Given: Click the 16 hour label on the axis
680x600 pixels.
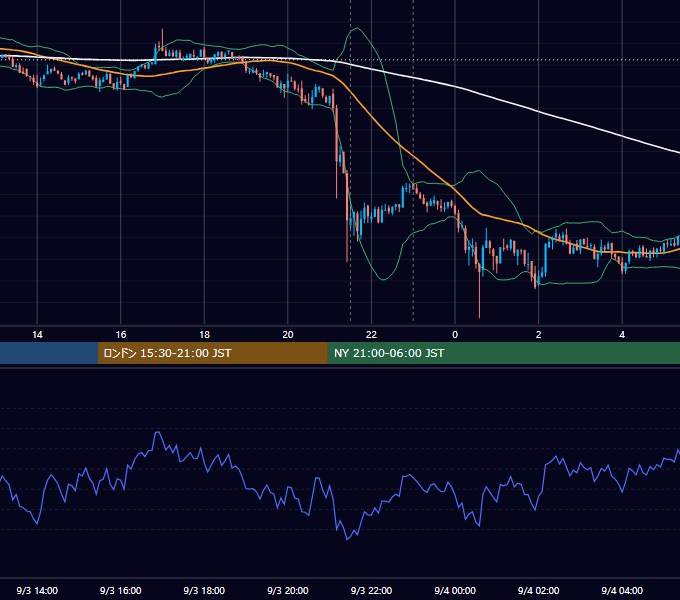Looking at the screenshot, I should pos(121,335).
